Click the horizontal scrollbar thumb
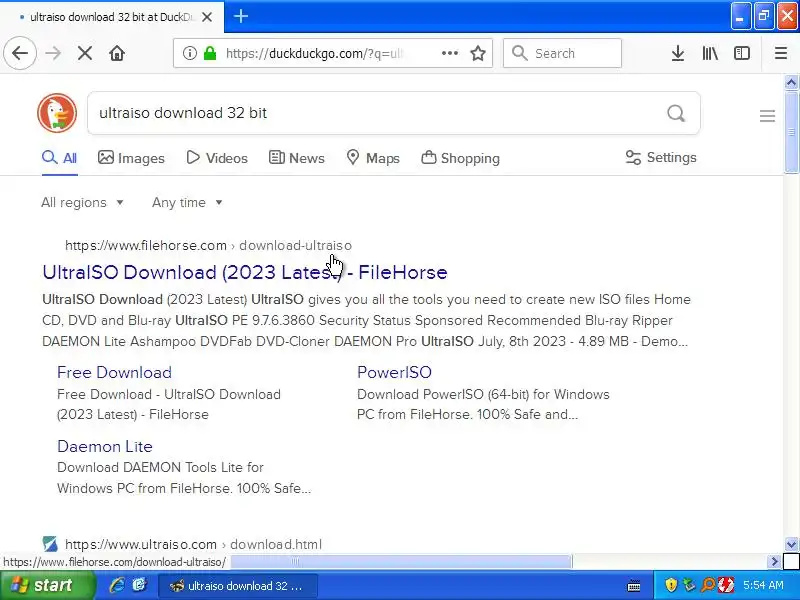Viewport: 800px width, 600px height. (x=401, y=562)
